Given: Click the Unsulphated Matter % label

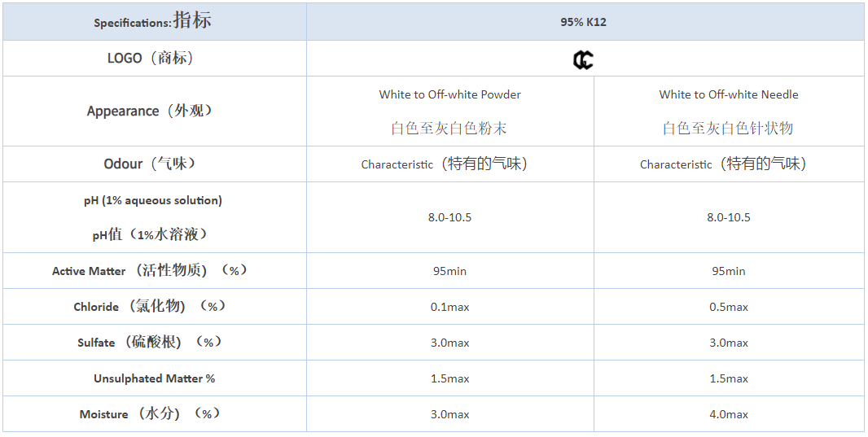Looking at the screenshot, I should [155, 378].
